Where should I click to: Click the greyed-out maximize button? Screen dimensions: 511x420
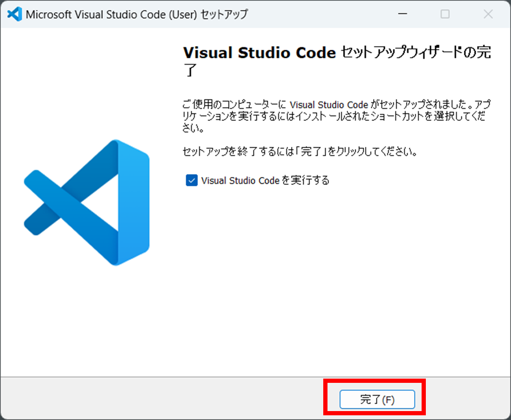tap(445, 14)
